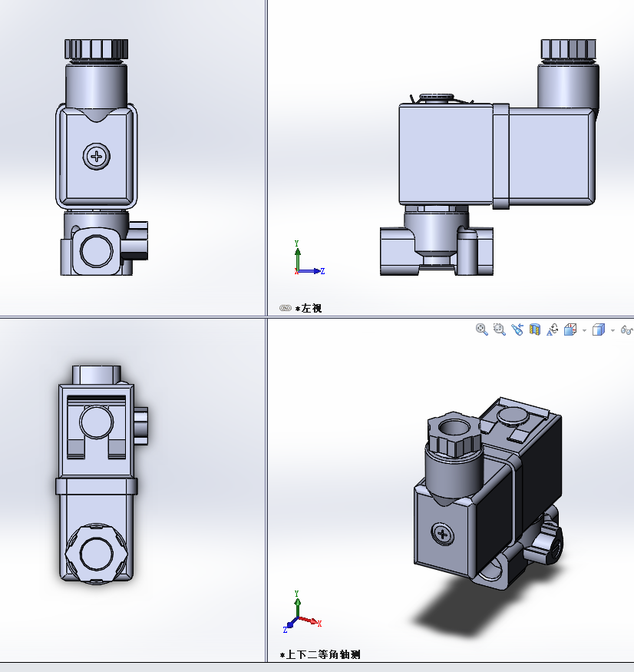Screen dimensions: 634x672
Task: Click the *左视 view label
Action: pyautogui.click(x=309, y=308)
